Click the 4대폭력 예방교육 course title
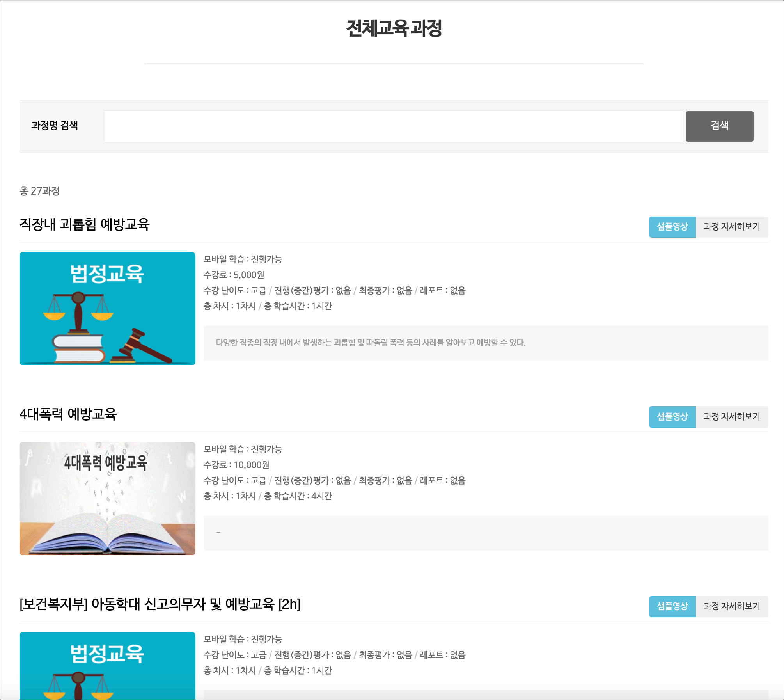This screenshot has height=700, width=784. point(68,414)
